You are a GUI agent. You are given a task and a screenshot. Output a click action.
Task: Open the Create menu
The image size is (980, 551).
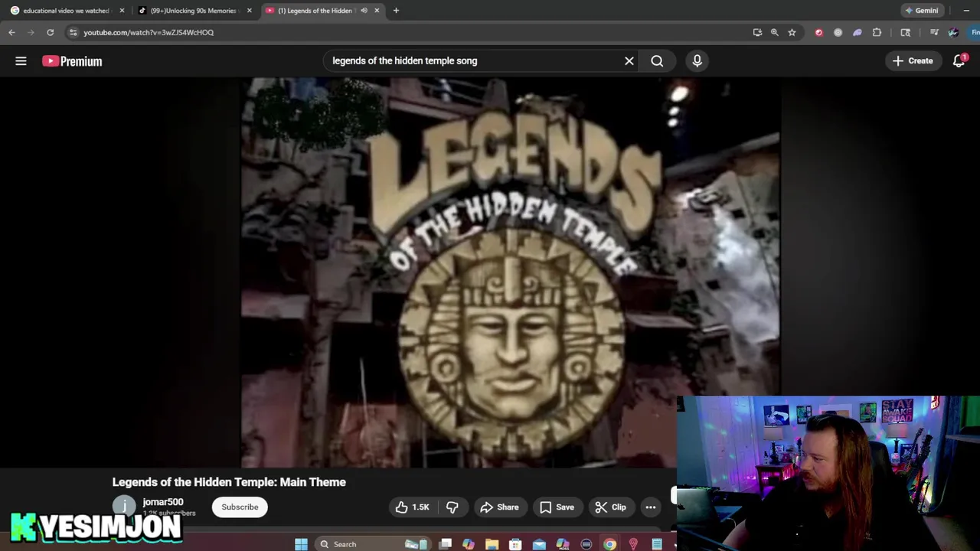[913, 61]
